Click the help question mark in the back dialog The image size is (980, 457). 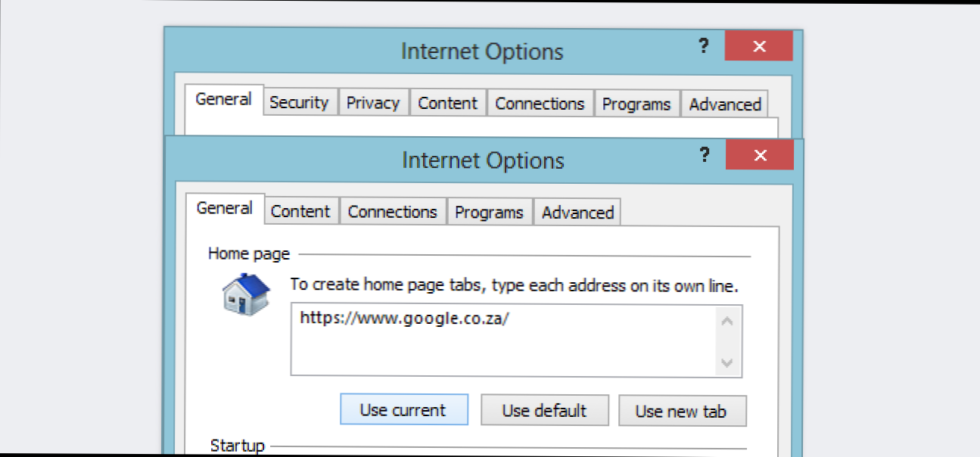tap(704, 46)
